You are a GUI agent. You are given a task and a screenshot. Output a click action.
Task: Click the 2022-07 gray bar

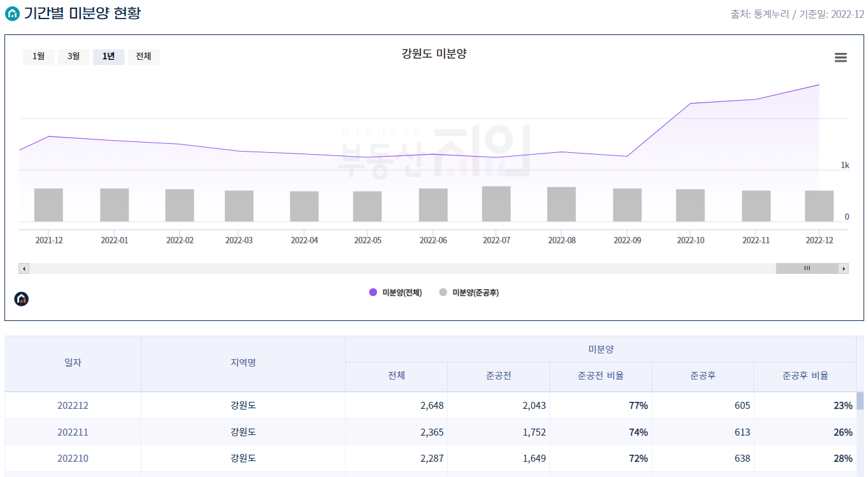[496, 204]
